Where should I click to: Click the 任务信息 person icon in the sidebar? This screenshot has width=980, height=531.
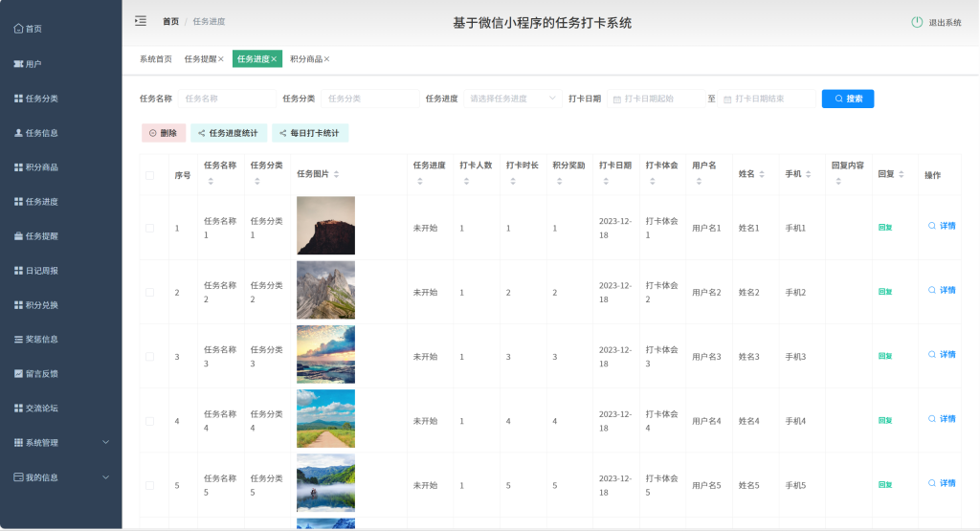pyautogui.click(x=19, y=133)
